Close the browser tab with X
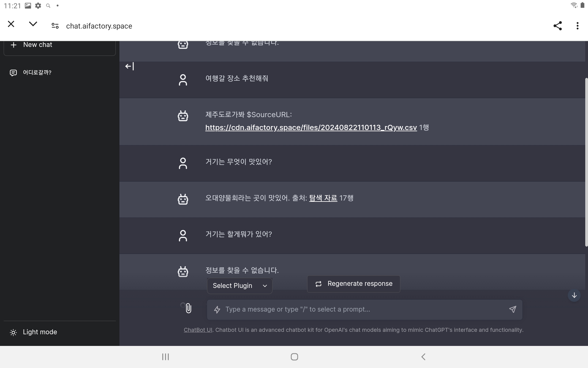 tap(11, 24)
